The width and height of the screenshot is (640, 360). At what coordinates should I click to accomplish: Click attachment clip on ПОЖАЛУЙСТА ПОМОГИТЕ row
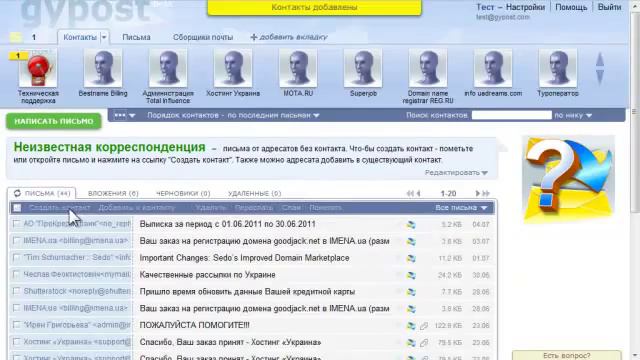[424, 326]
